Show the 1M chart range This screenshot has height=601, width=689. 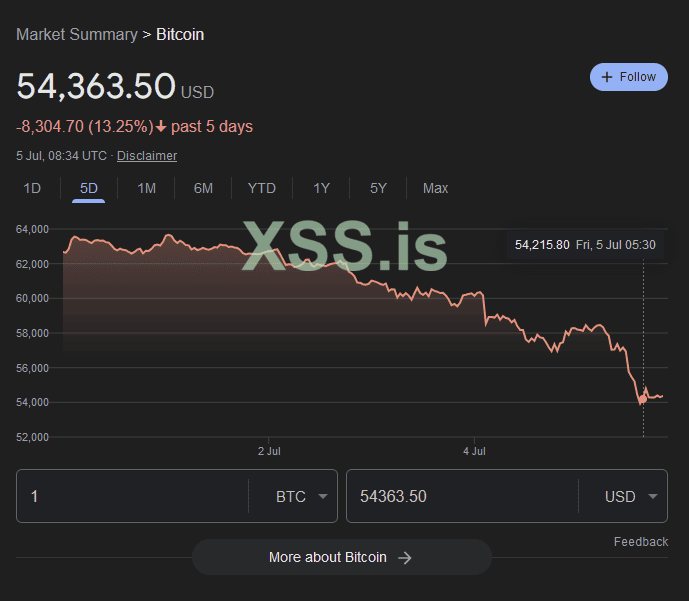pyautogui.click(x=146, y=188)
